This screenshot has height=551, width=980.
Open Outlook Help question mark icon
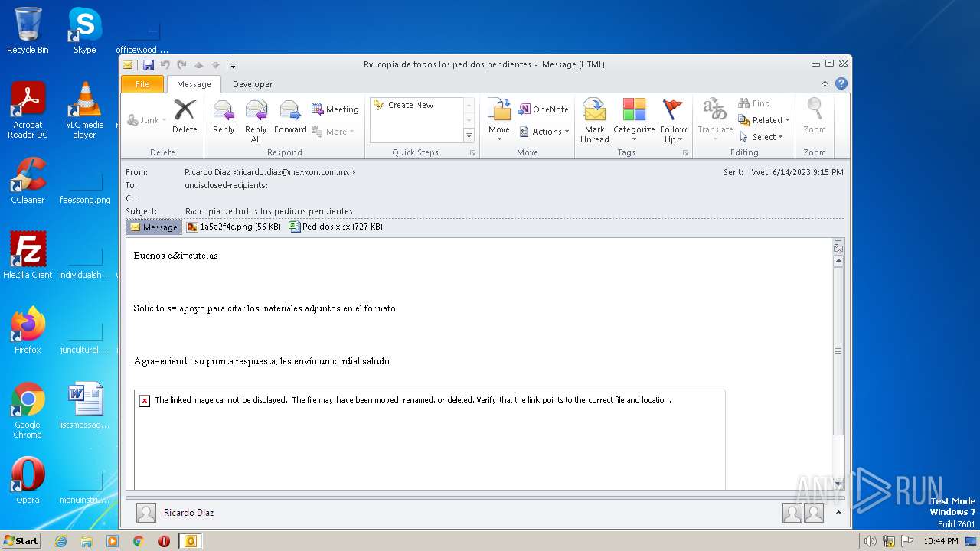point(841,84)
